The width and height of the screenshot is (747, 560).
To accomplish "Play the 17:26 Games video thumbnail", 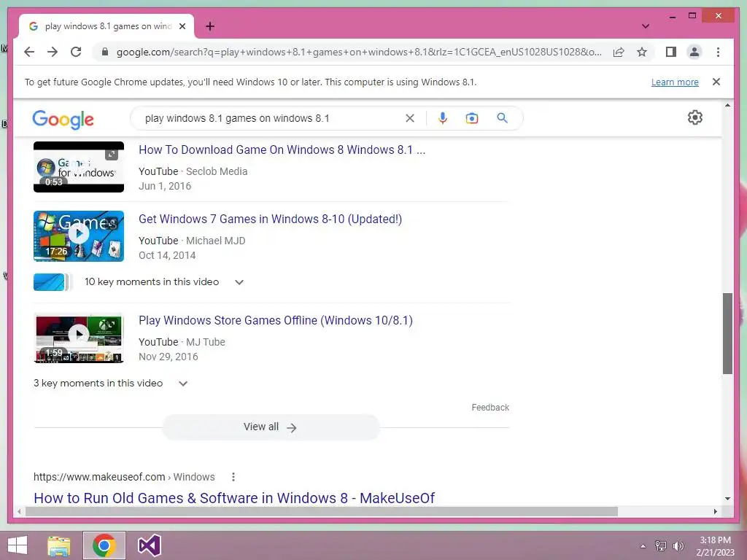I will [x=79, y=236].
